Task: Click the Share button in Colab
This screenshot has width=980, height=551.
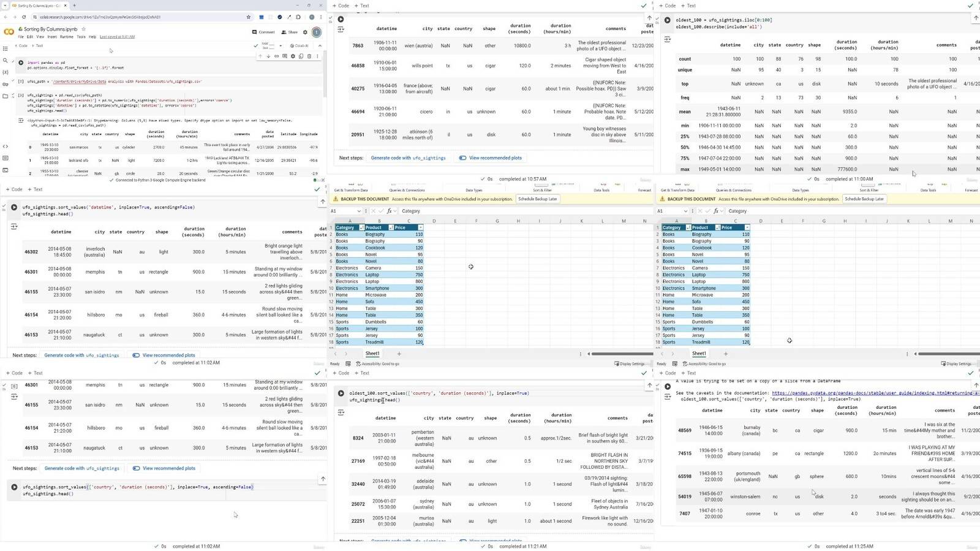Action: coord(289,32)
